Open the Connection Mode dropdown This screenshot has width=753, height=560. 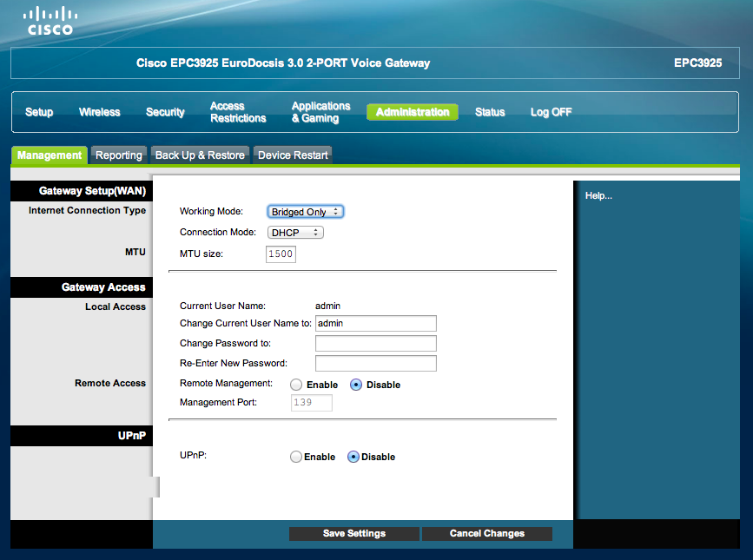(x=295, y=233)
